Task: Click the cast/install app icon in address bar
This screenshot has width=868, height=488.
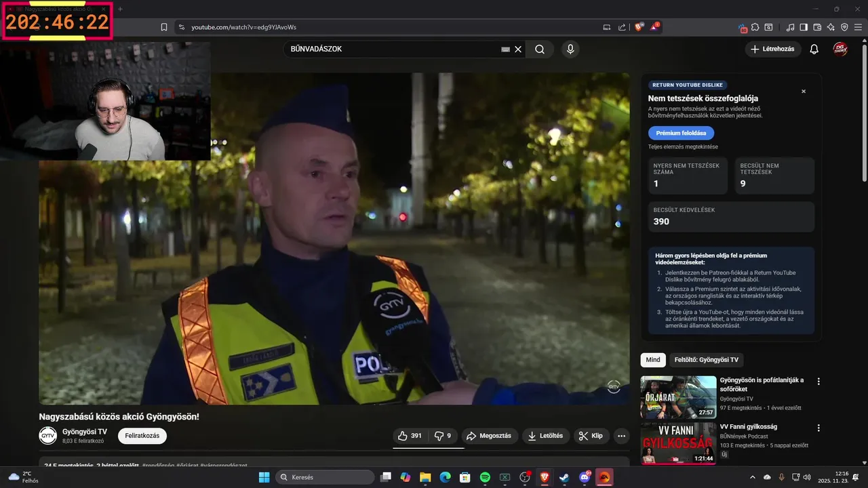Action: (x=607, y=27)
